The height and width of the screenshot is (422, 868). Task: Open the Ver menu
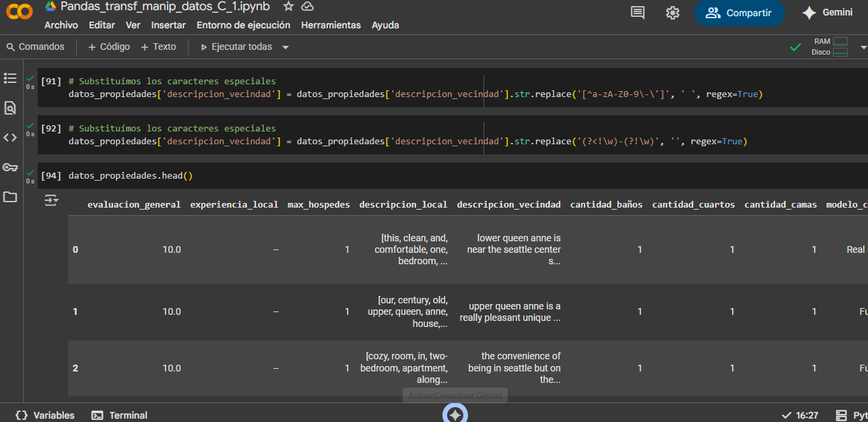[x=133, y=25]
